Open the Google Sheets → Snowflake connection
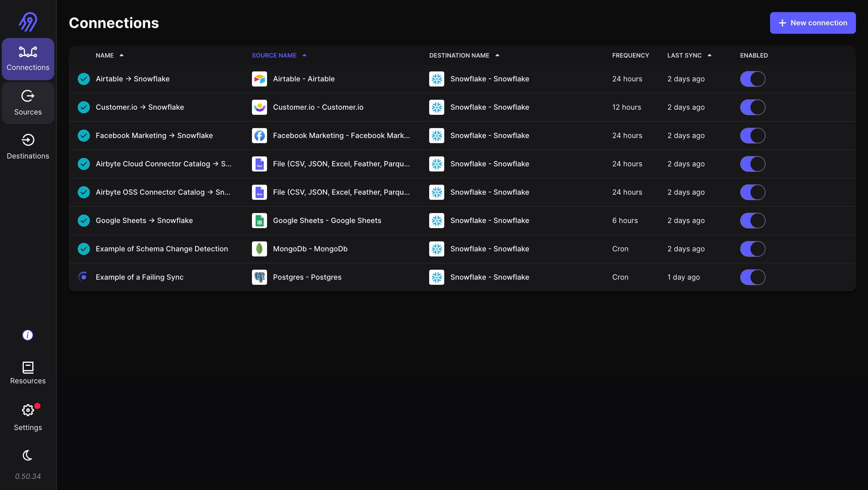The height and width of the screenshot is (490, 868). pos(144,220)
